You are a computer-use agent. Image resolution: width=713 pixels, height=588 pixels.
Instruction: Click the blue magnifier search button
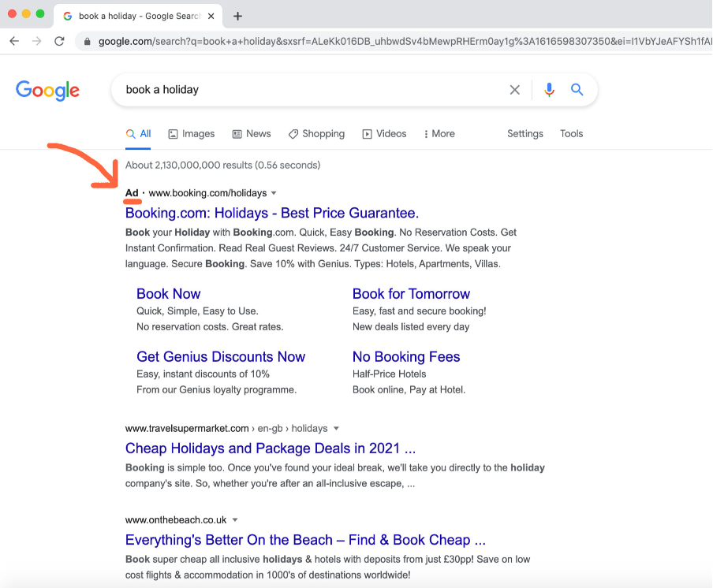[x=577, y=90]
